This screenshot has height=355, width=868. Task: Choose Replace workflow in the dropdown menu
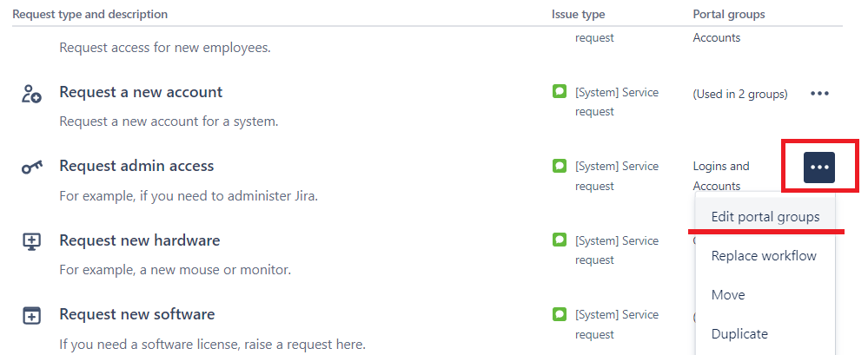click(764, 256)
